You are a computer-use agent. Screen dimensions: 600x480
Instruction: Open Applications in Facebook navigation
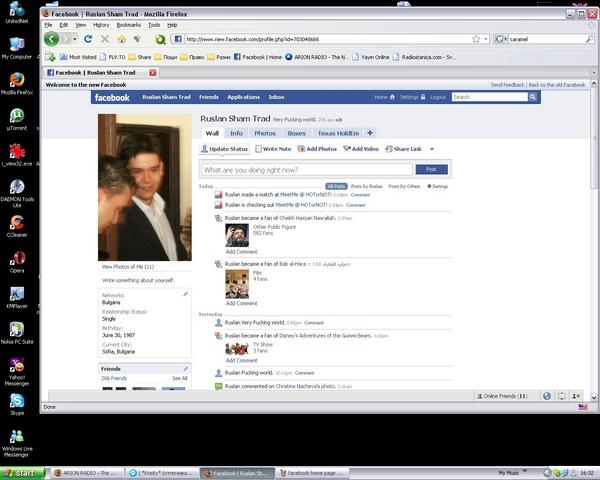[x=243, y=97]
